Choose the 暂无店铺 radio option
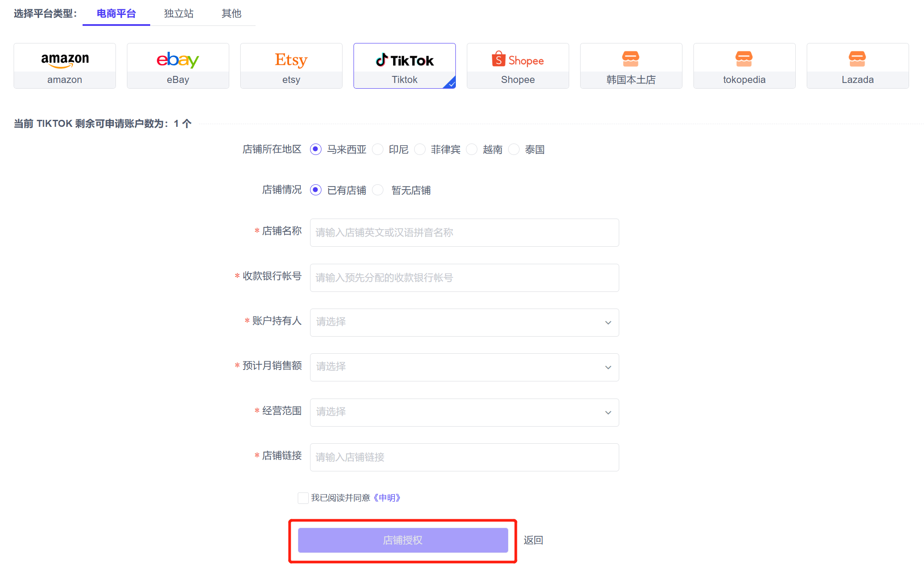This screenshot has height=582, width=924. pos(378,190)
